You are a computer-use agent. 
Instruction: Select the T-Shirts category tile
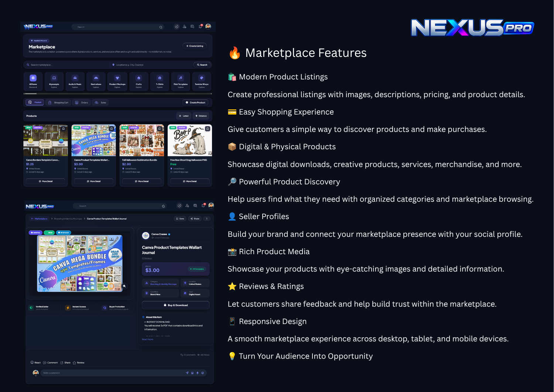tap(160, 82)
